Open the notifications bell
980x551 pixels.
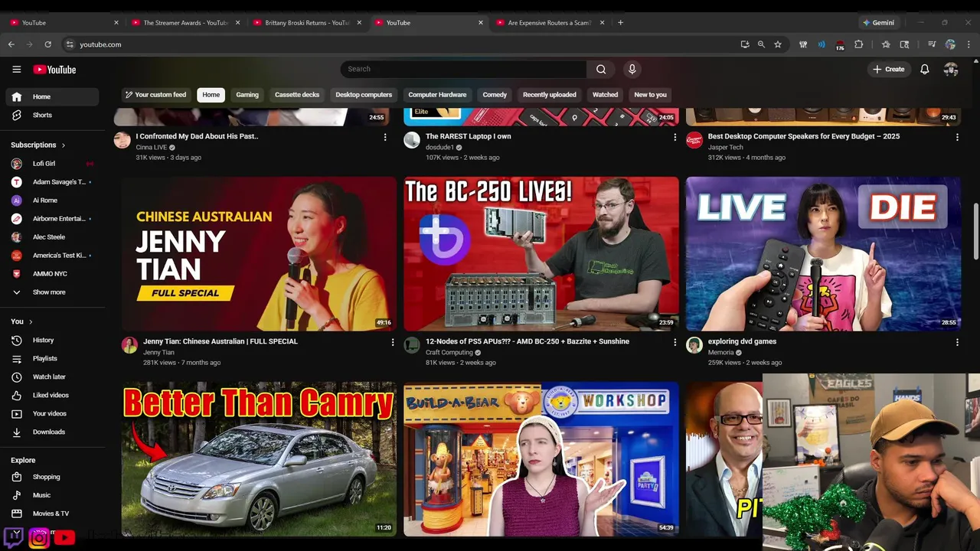point(925,69)
